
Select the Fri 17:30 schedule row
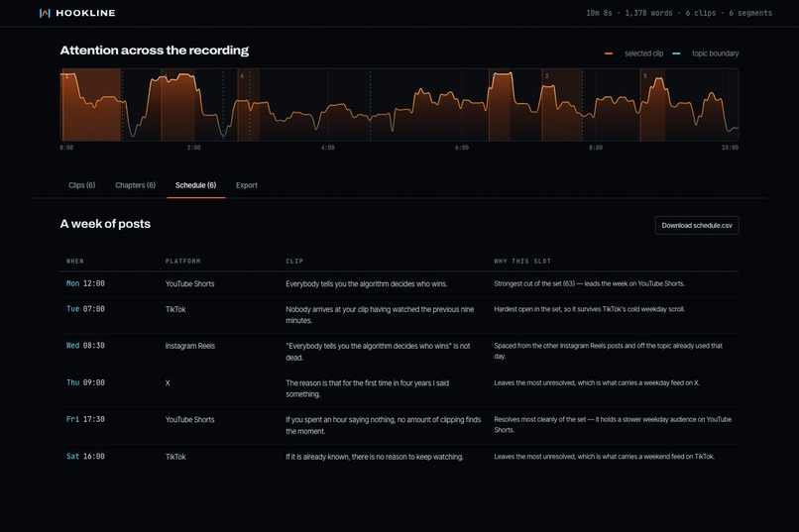tap(399, 426)
